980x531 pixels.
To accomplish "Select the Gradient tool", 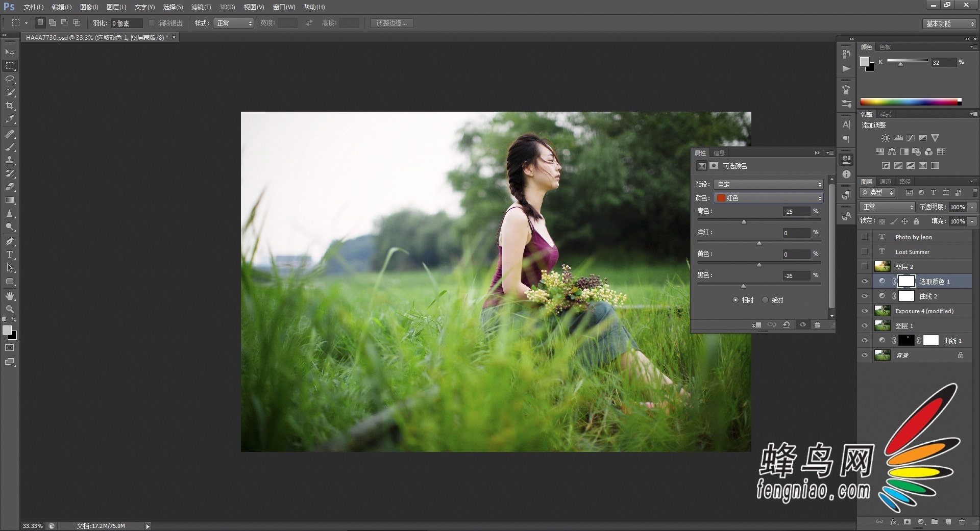I will pos(10,200).
